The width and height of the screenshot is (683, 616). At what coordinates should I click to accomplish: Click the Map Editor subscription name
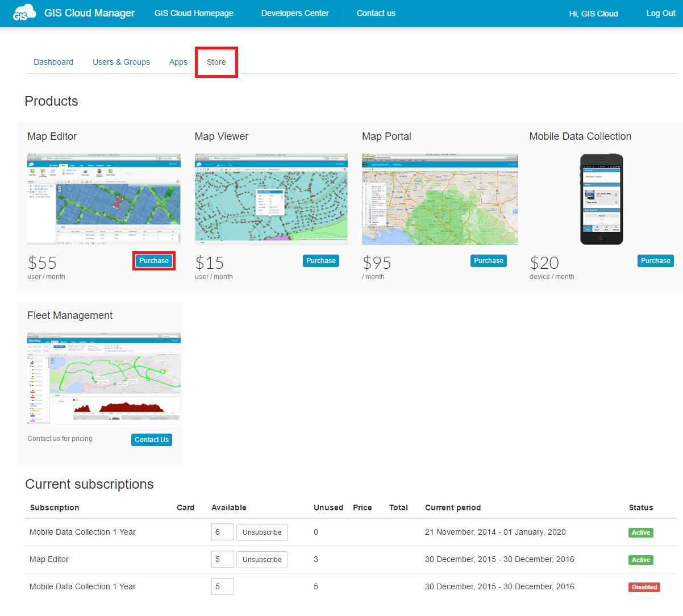(x=49, y=560)
